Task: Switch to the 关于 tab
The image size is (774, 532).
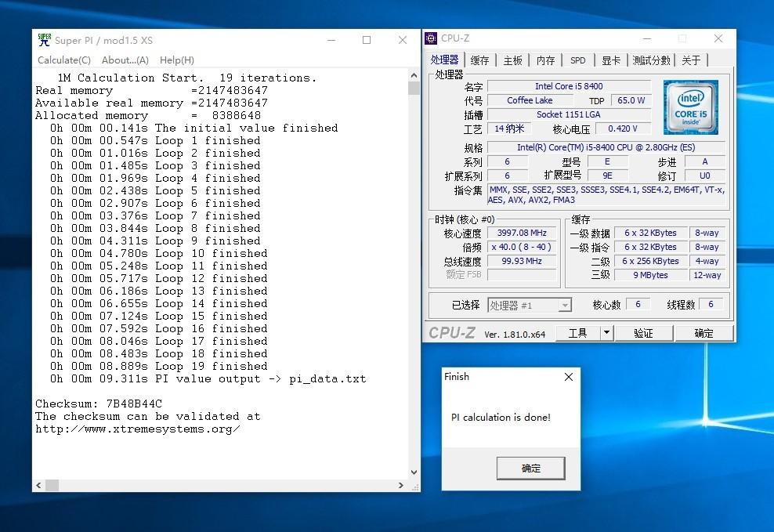Action: click(691, 60)
